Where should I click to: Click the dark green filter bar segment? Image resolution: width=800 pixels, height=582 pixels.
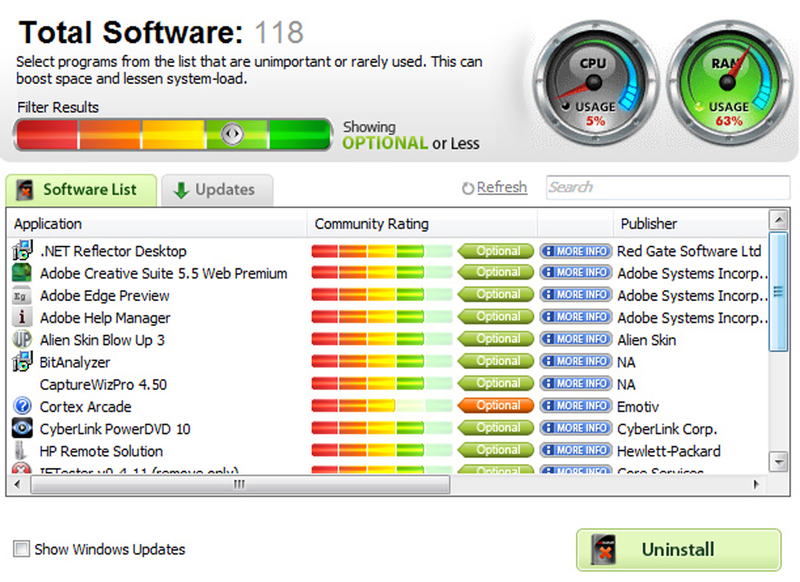299,134
